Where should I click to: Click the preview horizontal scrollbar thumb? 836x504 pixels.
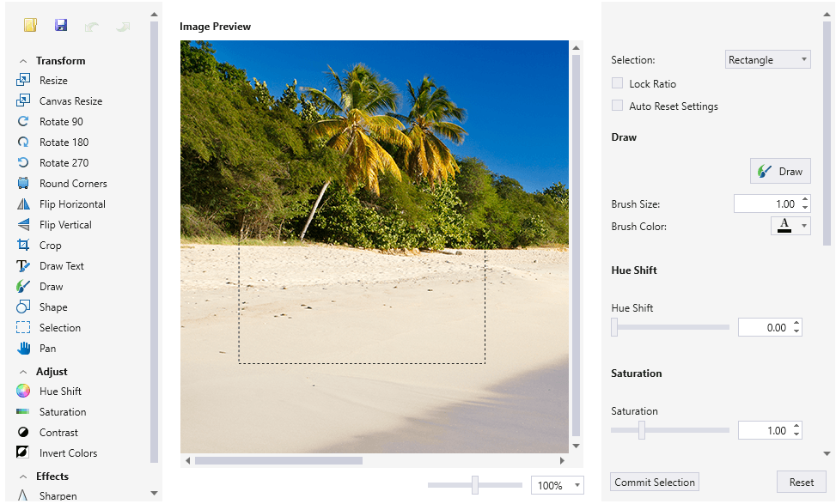[278, 460]
